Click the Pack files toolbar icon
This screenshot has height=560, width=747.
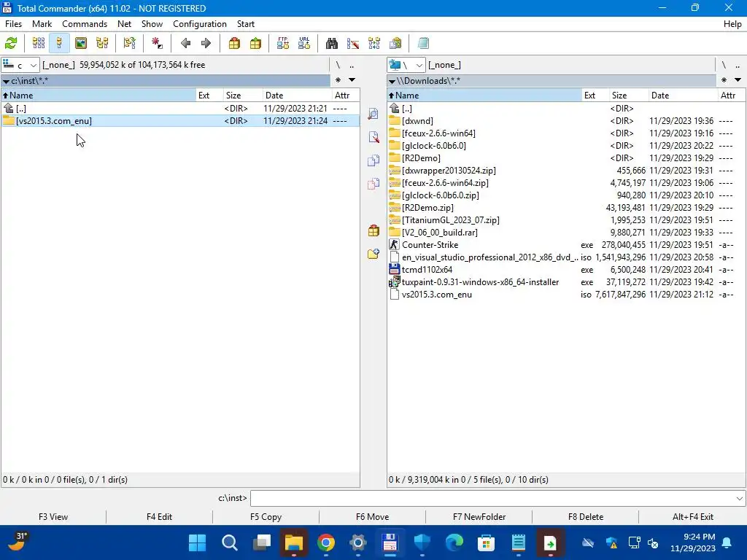coord(234,43)
